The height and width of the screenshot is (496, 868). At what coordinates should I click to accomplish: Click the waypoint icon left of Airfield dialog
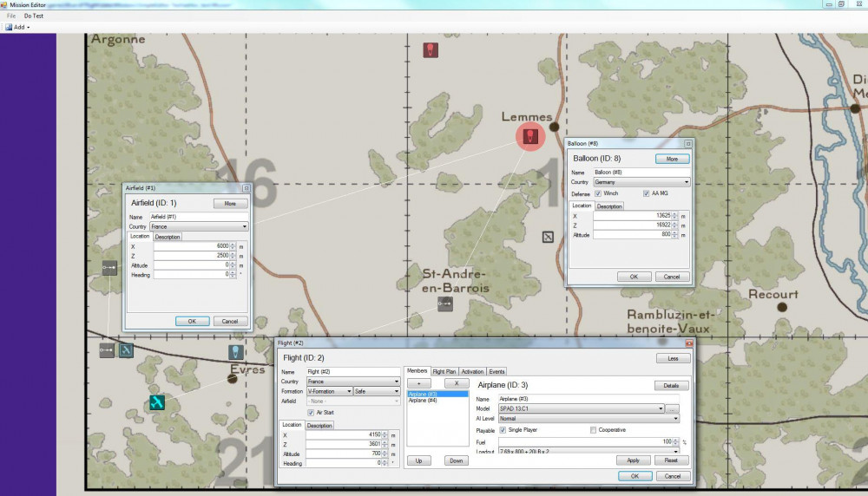point(109,269)
